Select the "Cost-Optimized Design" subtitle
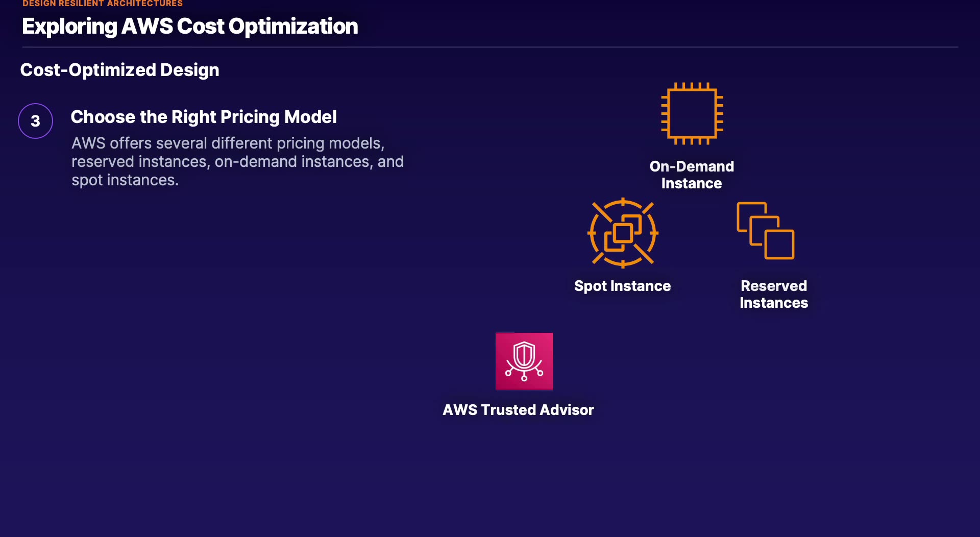 (x=119, y=70)
